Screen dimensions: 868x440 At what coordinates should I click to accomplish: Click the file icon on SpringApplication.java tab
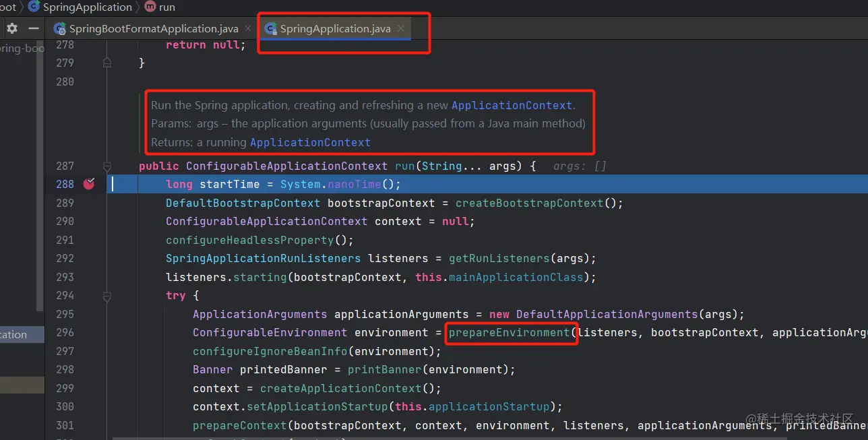pos(270,29)
